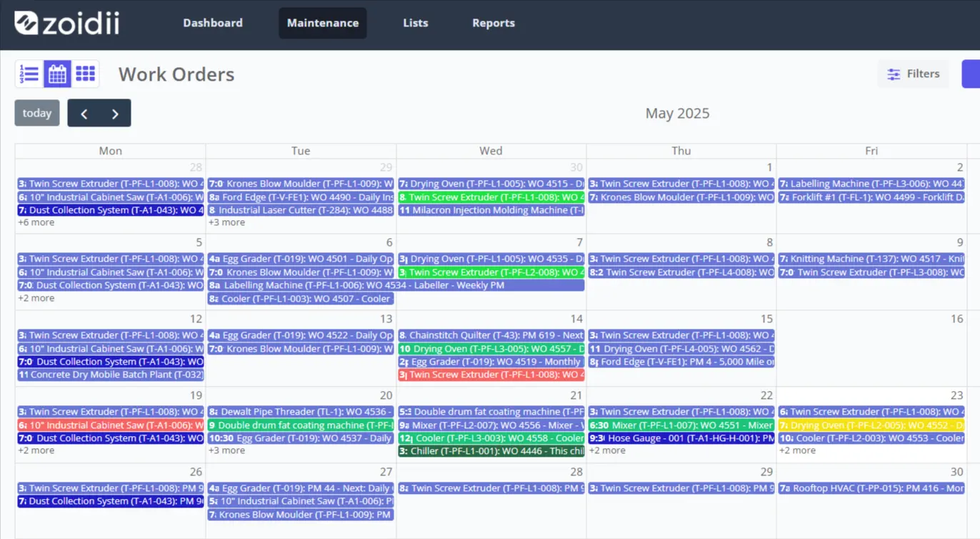
Task: Open green Drying Oven WO 4557 event
Action: tap(491, 349)
